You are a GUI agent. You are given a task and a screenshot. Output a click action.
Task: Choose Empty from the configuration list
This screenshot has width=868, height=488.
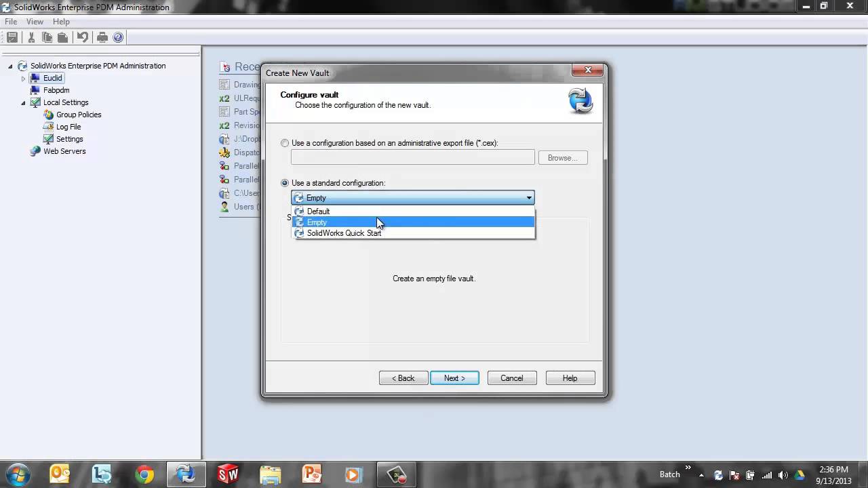[414, 222]
